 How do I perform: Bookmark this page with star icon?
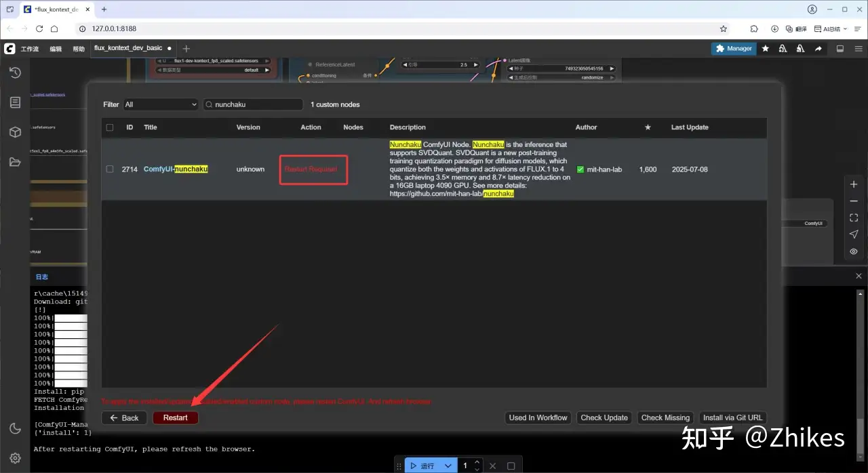click(724, 29)
